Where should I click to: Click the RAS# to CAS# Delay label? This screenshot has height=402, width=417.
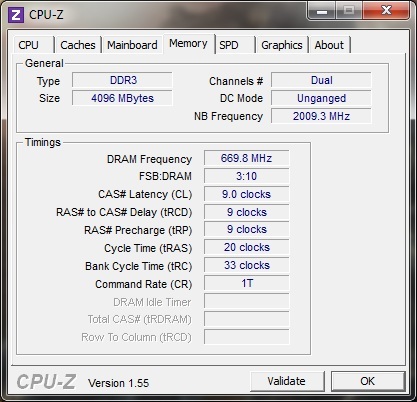pos(124,212)
